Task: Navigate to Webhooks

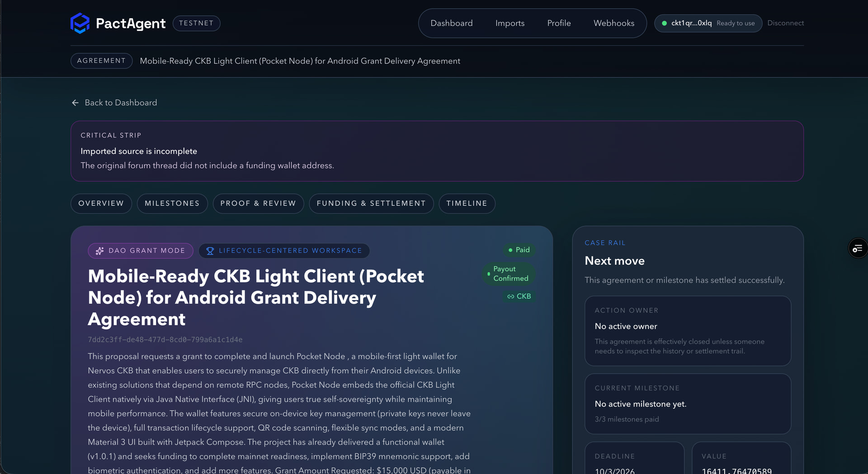Action: (614, 23)
